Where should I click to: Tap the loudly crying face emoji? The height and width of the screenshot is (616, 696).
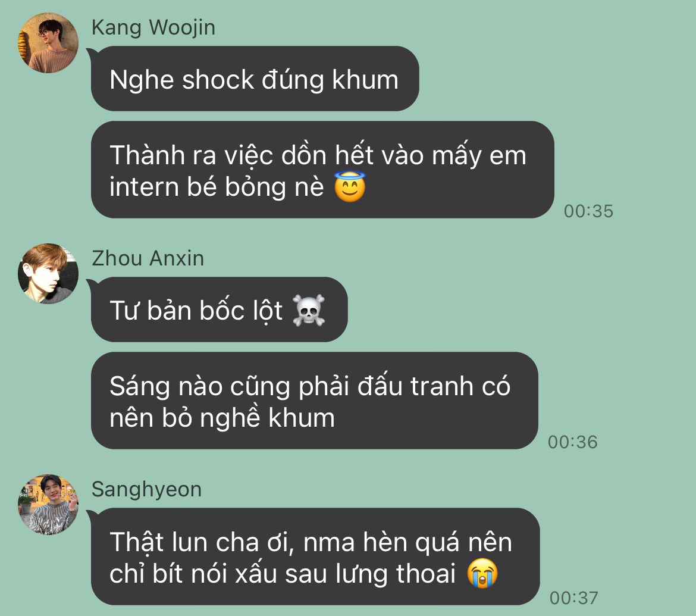click(x=482, y=573)
